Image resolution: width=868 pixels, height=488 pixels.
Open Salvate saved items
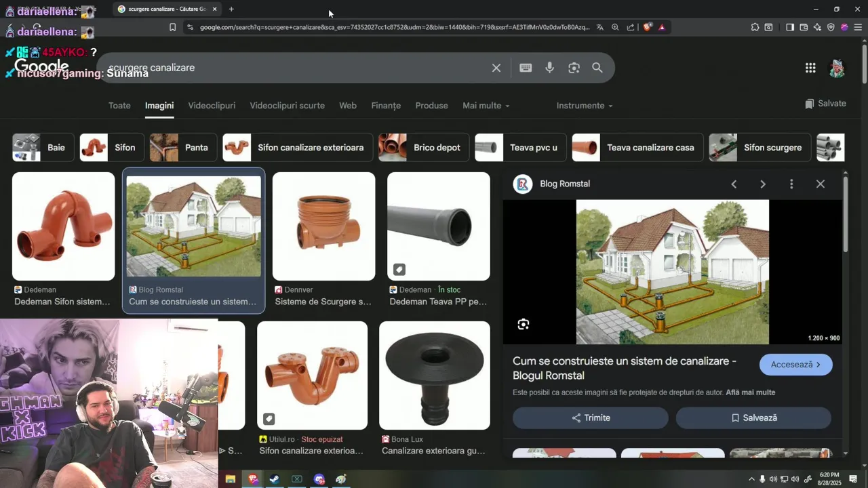click(x=825, y=104)
